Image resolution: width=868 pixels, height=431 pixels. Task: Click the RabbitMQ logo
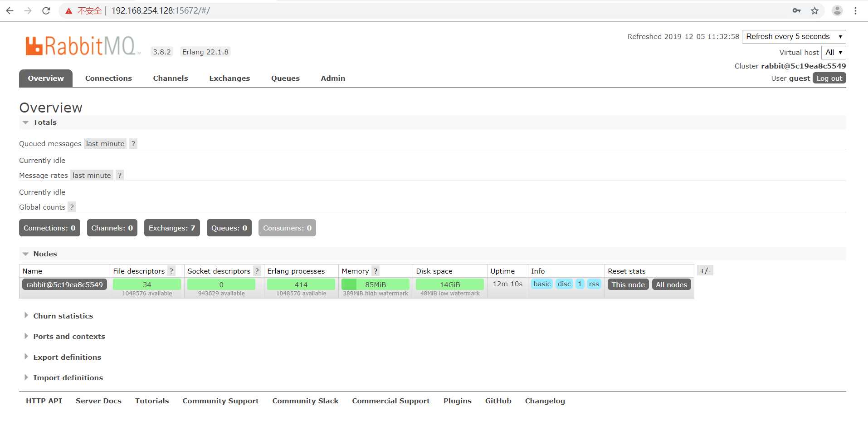point(82,46)
